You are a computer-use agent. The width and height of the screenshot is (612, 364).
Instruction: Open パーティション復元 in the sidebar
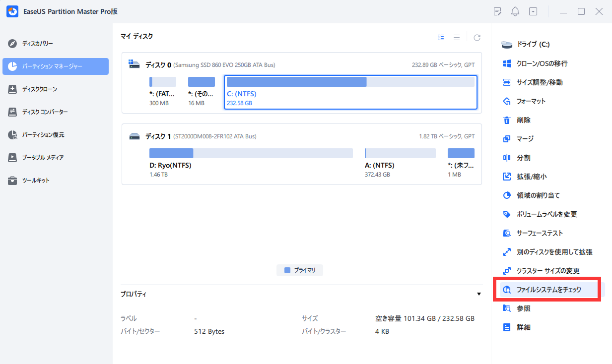point(43,135)
